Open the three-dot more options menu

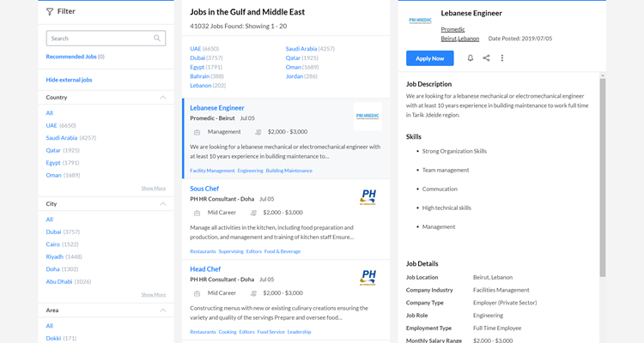click(502, 58)
